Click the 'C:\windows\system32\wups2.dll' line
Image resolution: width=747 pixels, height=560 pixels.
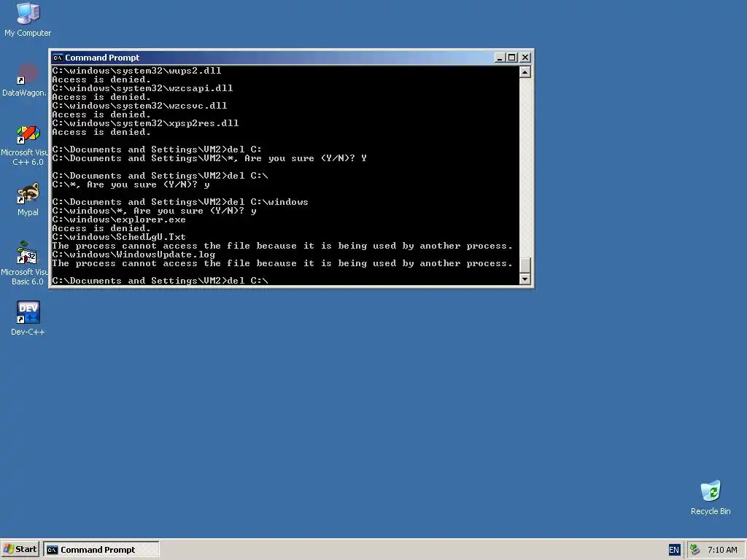coord(136,71)
